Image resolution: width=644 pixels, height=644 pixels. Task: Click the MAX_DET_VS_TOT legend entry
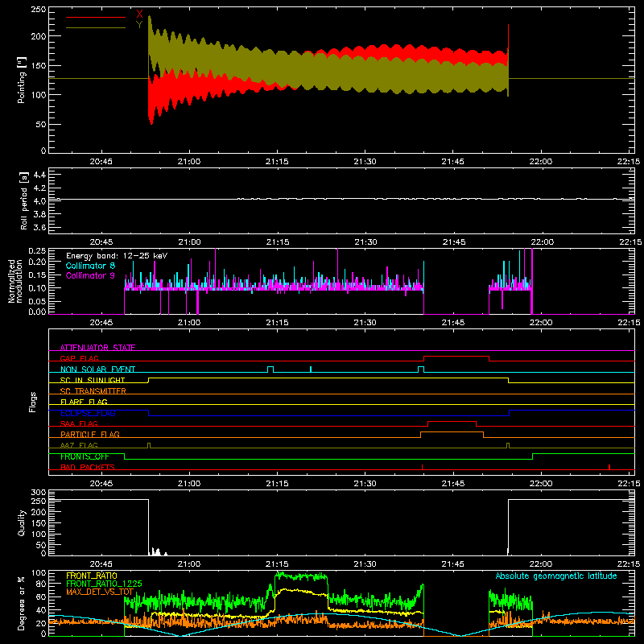[x=100, y=592]
